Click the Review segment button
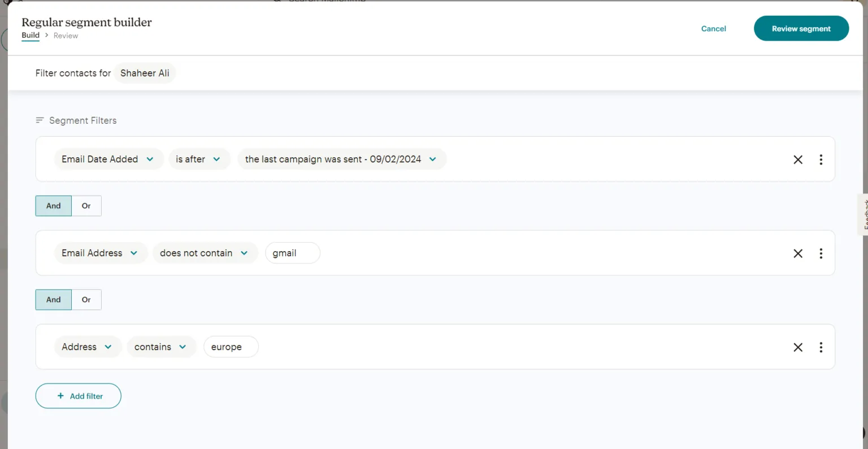868x449 pixels. pos(801,28)
